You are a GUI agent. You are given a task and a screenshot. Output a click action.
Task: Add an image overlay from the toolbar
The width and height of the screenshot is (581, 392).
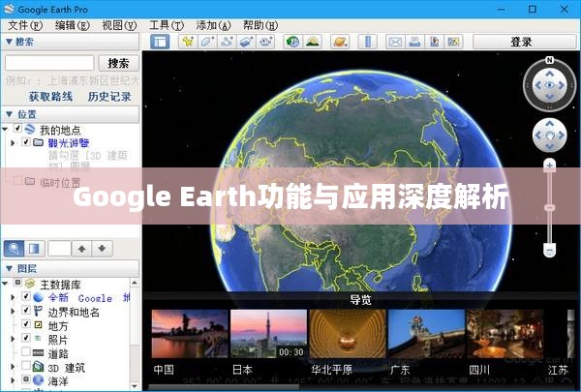(246, 42)
